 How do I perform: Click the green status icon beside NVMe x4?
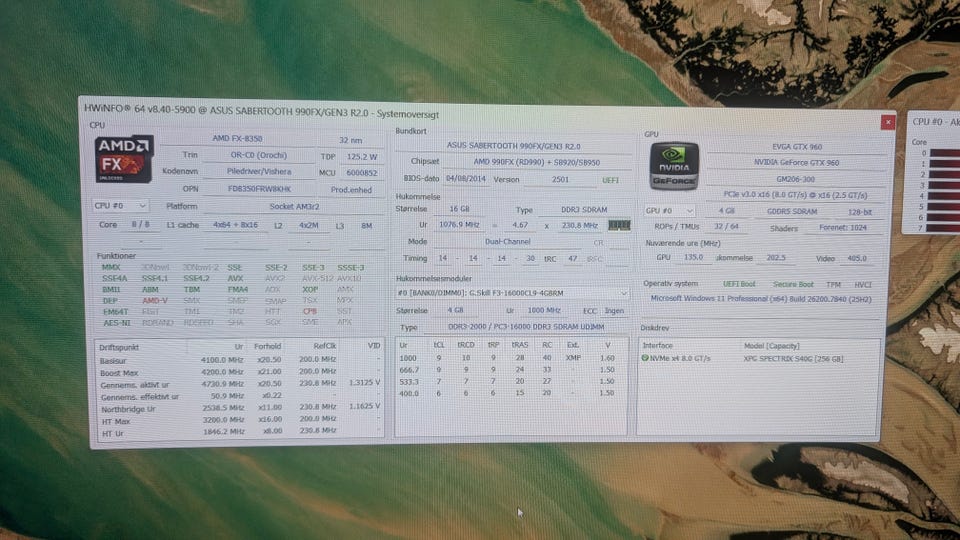point(645,358)
